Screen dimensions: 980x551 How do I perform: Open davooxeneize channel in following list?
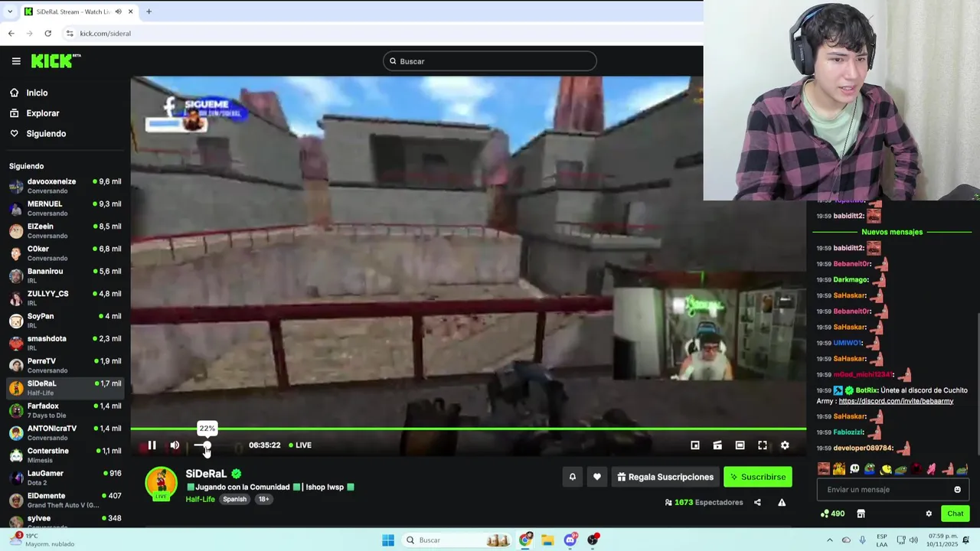65,186
